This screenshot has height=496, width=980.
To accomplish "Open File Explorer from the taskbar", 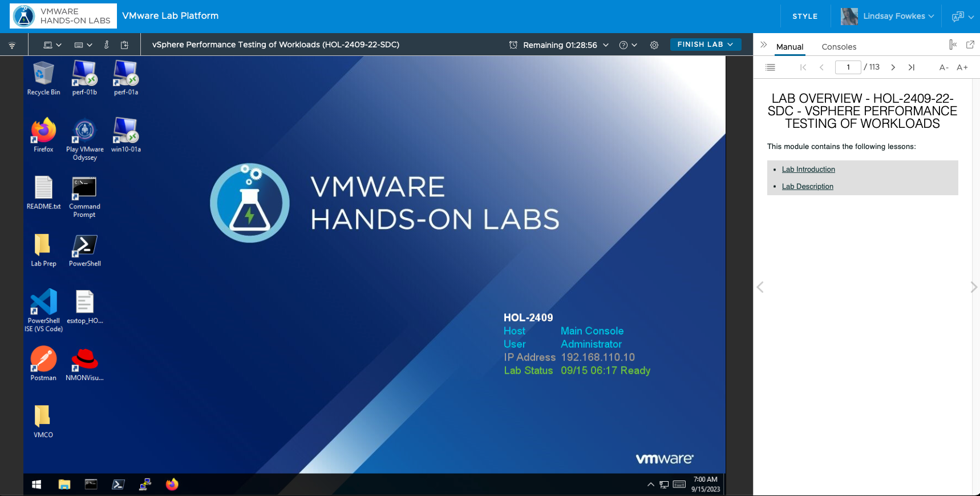I will pyautogui.click(x=64, y=485).
